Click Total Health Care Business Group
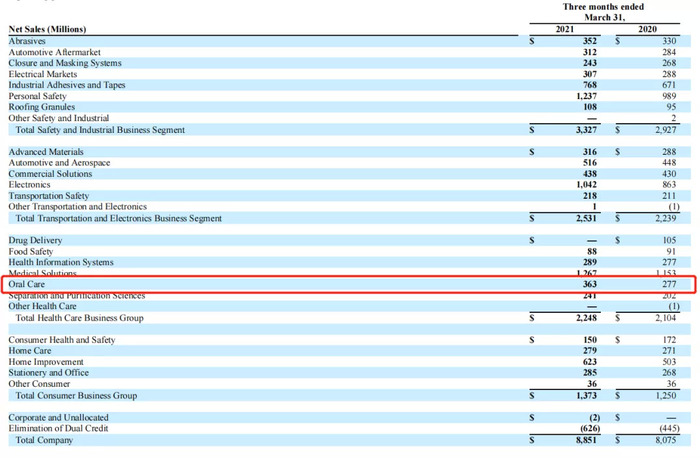Viewport: 700px width, 458px height. (79, 318)
